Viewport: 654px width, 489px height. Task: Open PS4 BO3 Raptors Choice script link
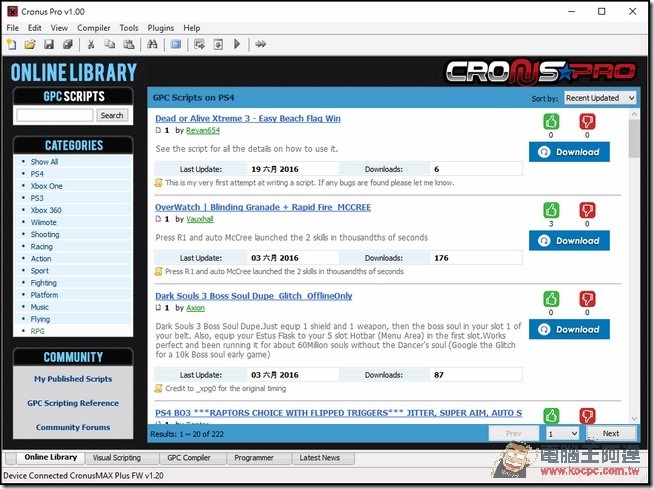[338, 413]
